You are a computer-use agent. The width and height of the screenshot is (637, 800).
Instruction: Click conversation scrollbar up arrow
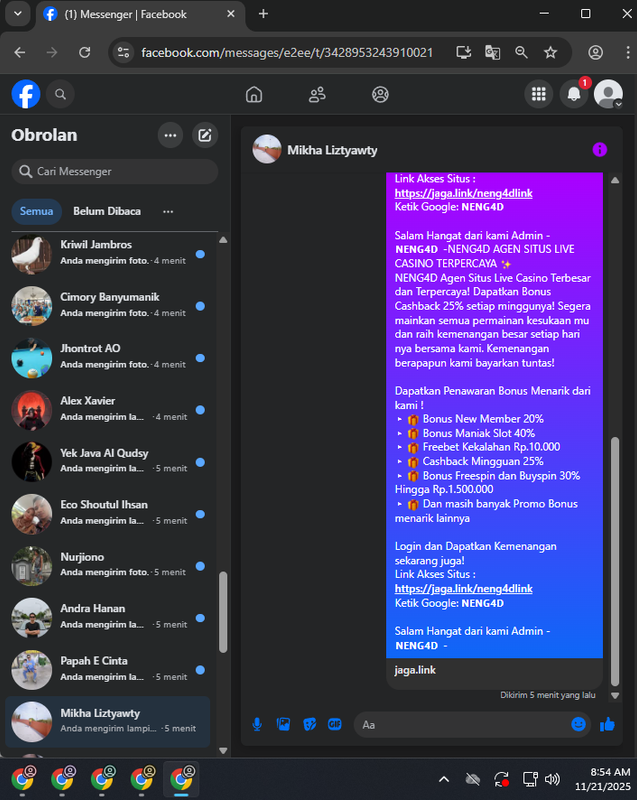(615, 180)
